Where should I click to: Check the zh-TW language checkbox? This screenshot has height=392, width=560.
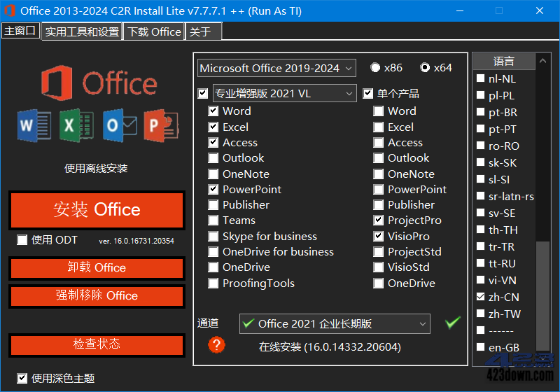pos(481,314)
